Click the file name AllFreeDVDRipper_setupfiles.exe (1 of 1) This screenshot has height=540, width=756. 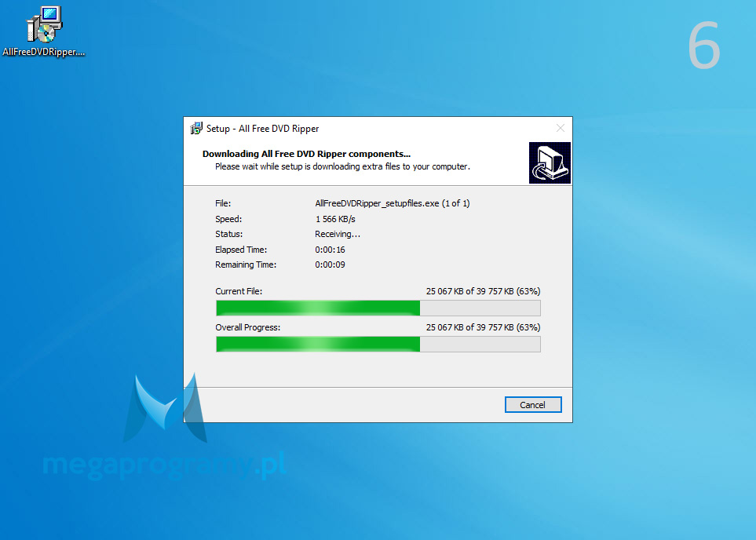click(x=393, y=203)
